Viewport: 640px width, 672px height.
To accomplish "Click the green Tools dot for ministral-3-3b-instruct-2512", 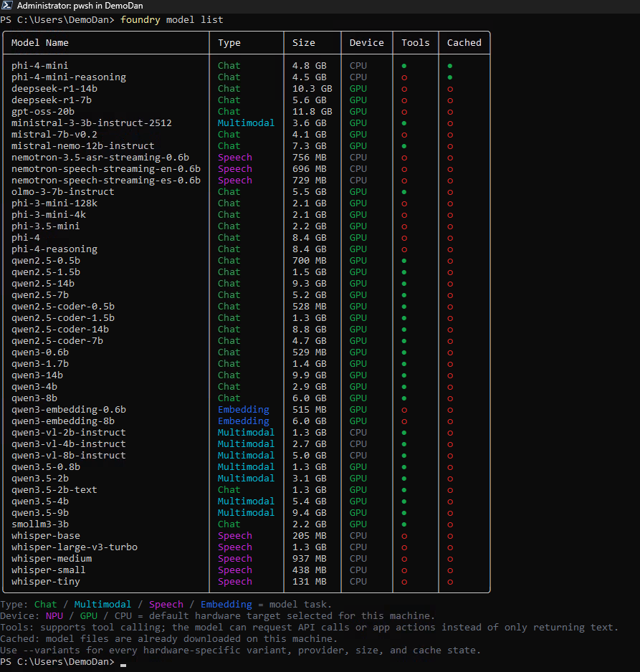I will [403, 123].
